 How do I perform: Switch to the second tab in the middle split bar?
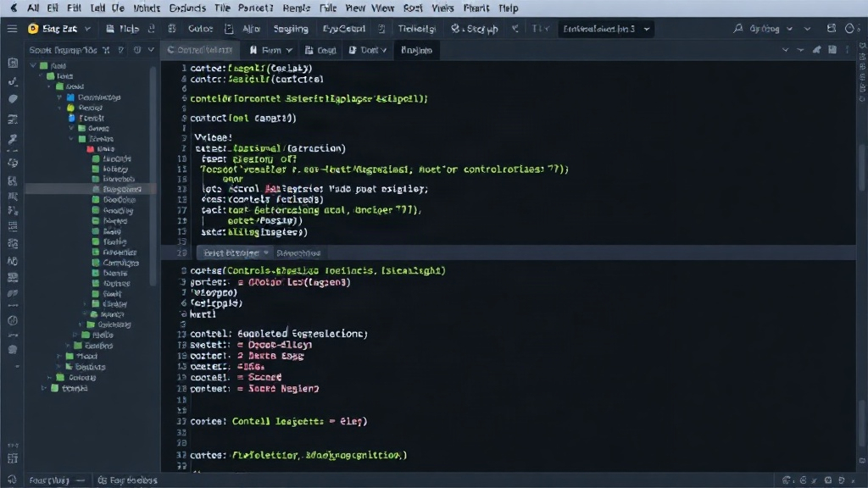tap(298, 252)
